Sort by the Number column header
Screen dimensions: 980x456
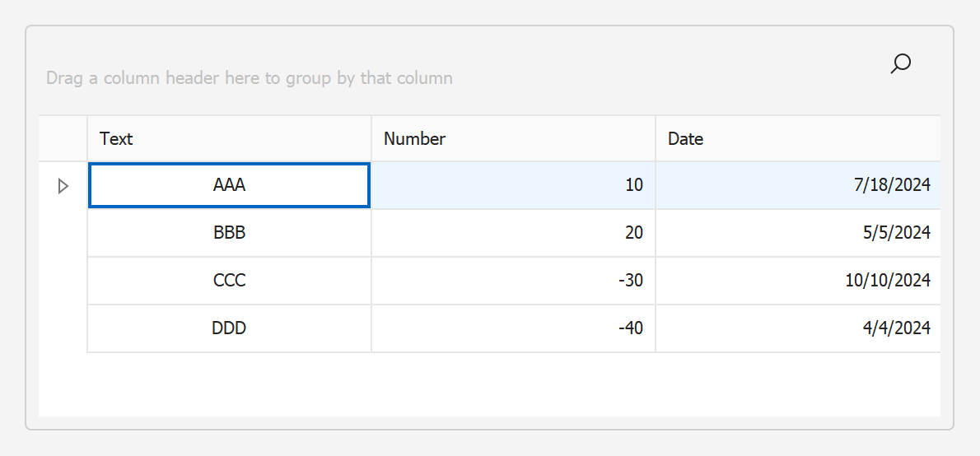tap(513, 139)
